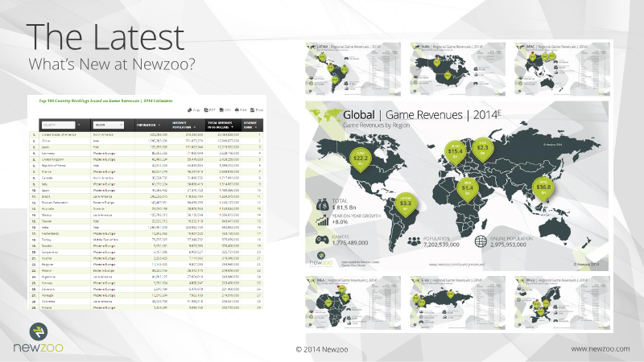Open the W-EU Regional Game Revenues thumbnail
The image size is (644, 362).
pos(562,302)
